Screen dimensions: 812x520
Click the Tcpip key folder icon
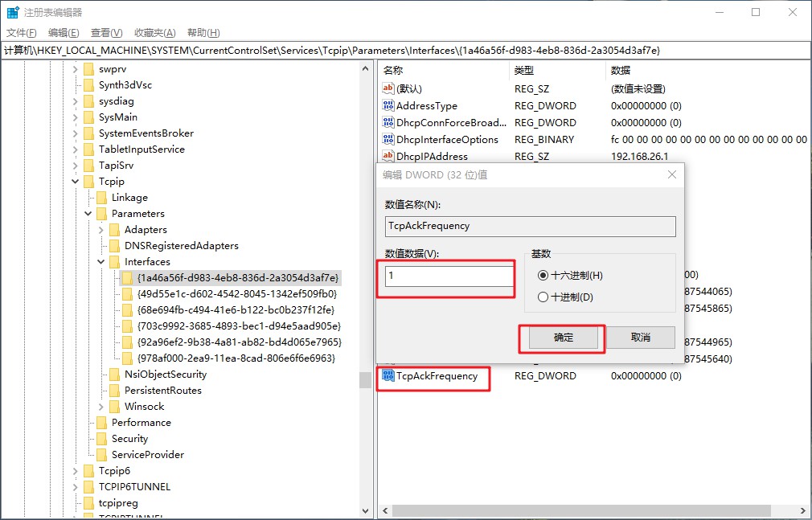(88, 181)
